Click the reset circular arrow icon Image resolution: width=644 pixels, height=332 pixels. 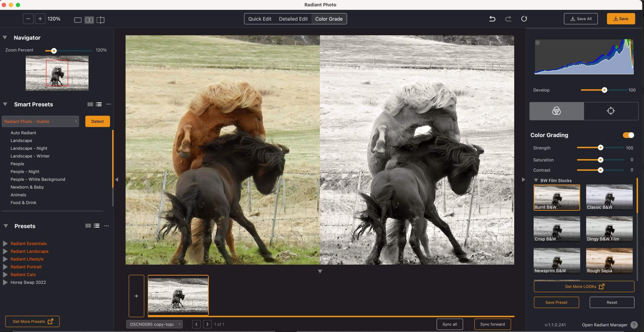click(x=524, y=19)
